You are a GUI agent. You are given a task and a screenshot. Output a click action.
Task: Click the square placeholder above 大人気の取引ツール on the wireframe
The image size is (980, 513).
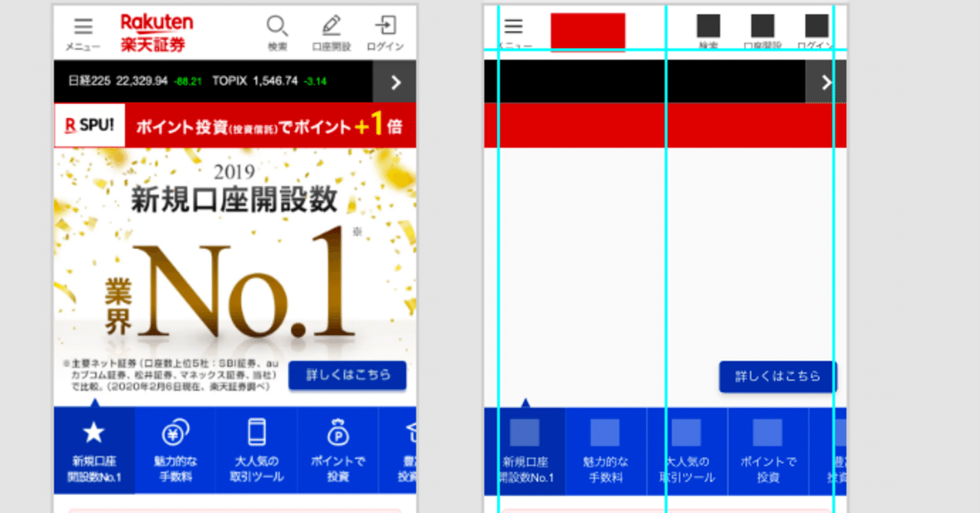[x=687, y=433]
